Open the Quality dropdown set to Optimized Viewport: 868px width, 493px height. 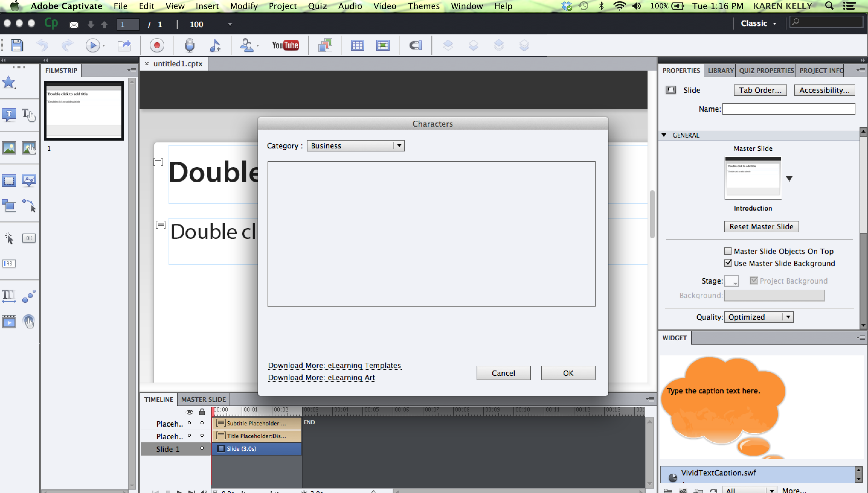(x=758, y=317)
